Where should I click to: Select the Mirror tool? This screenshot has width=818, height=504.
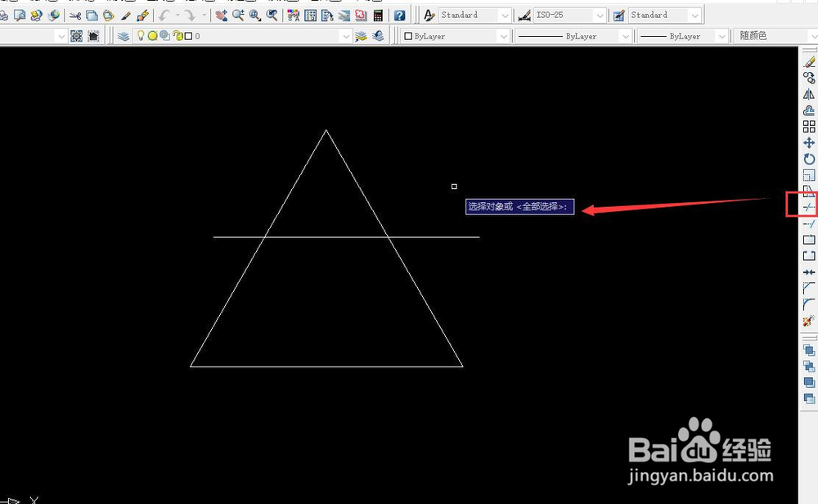tap(809, 94)
